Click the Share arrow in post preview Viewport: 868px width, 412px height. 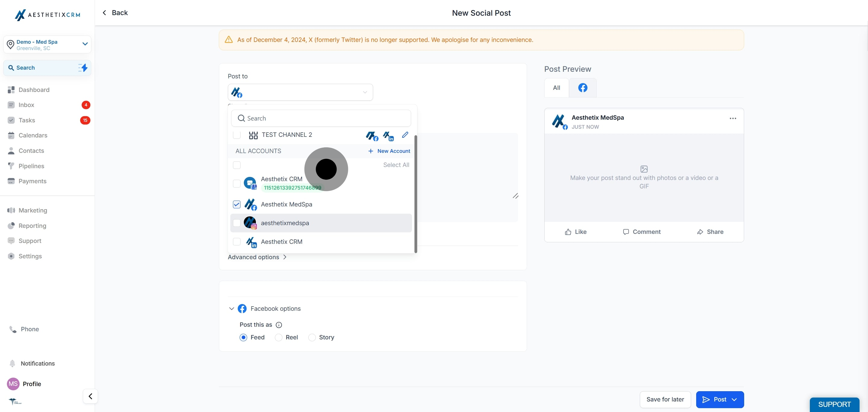tap(700, 232)
